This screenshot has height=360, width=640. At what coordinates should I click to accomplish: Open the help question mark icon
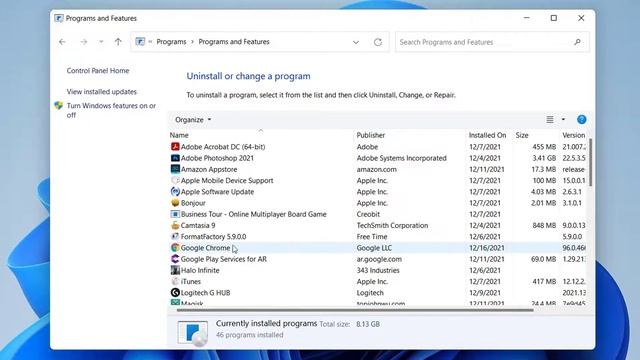[x=582, y=120]
